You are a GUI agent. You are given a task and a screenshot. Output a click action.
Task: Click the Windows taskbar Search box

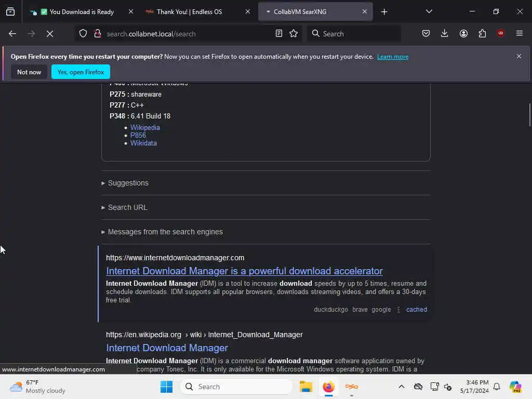pyautogui.click(x=236, y=387)
